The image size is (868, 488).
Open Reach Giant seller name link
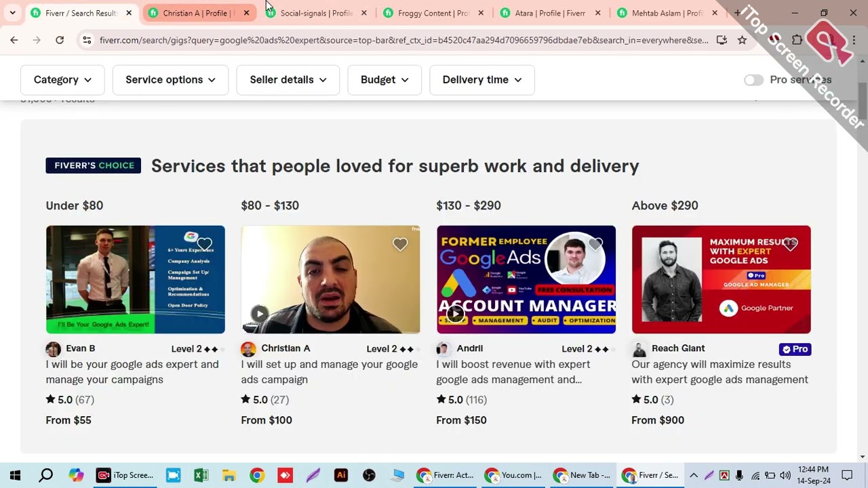pyautogui.click(x=678, y=348)
